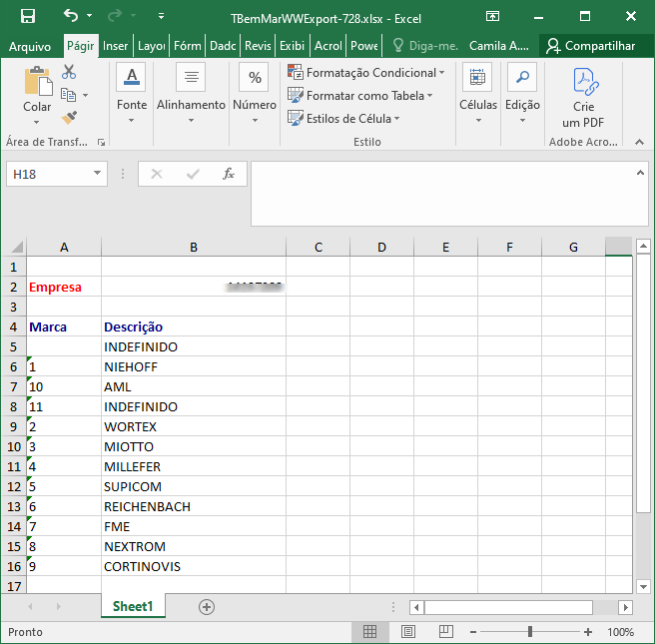Switch to the Layout ribbon tab
Viewport: 655px width, 644px height.
click(151, 46)
